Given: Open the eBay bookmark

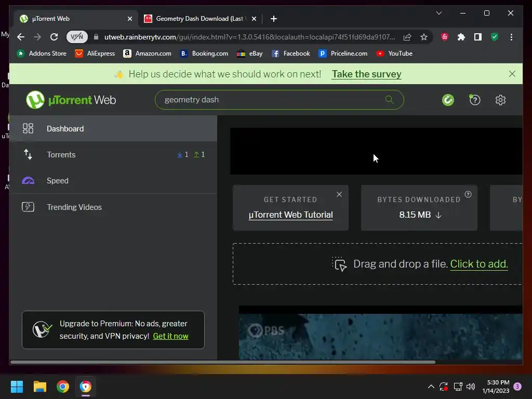Looking at the screenshot, I should click(249, 54).
